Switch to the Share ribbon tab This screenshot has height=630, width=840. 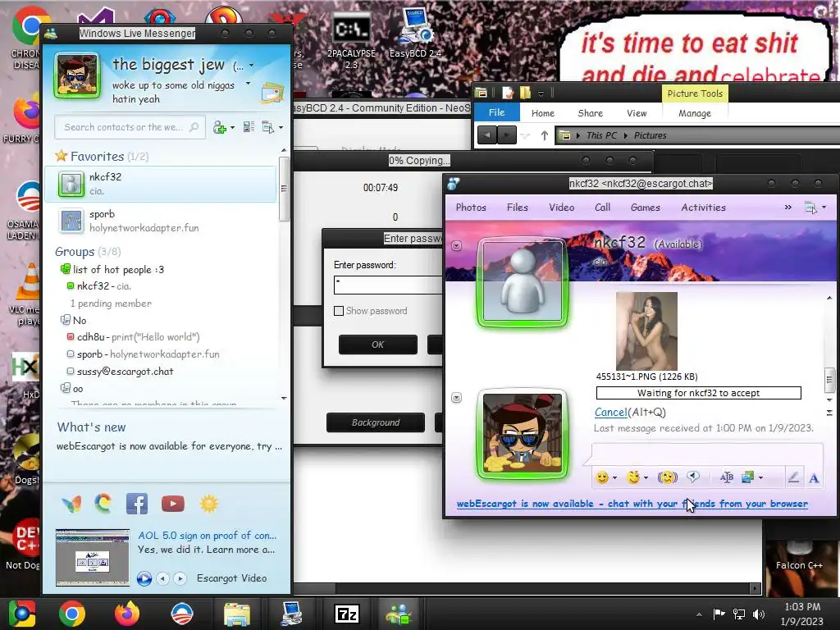click(591, 113)
